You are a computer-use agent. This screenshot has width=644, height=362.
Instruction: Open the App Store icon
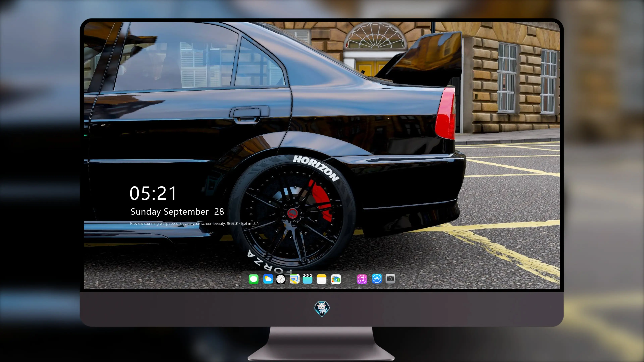pyautogui.click(x=377, y=279)
